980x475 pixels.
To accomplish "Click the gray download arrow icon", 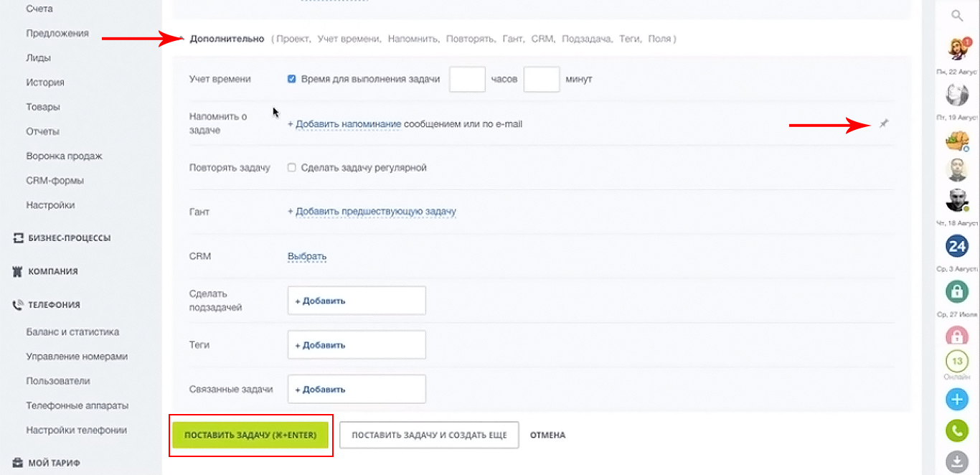I will [957, 461].
